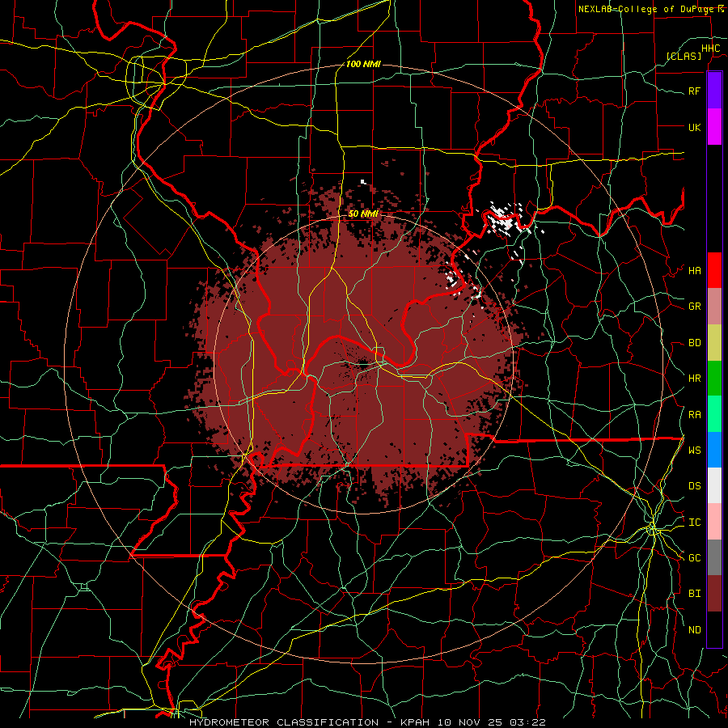
Task: Click the UK legend label
Action: (x=694, y=127)
